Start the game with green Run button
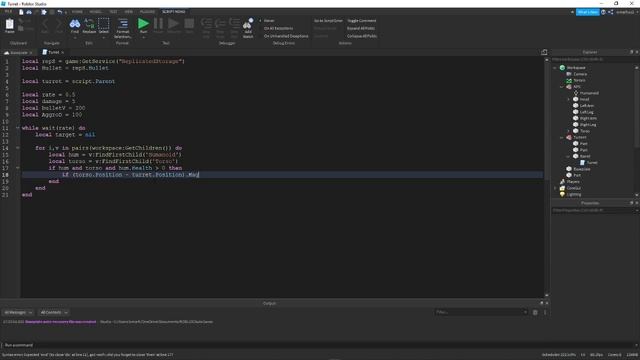This screenshot has width=640, height=360. click(143, 24)
